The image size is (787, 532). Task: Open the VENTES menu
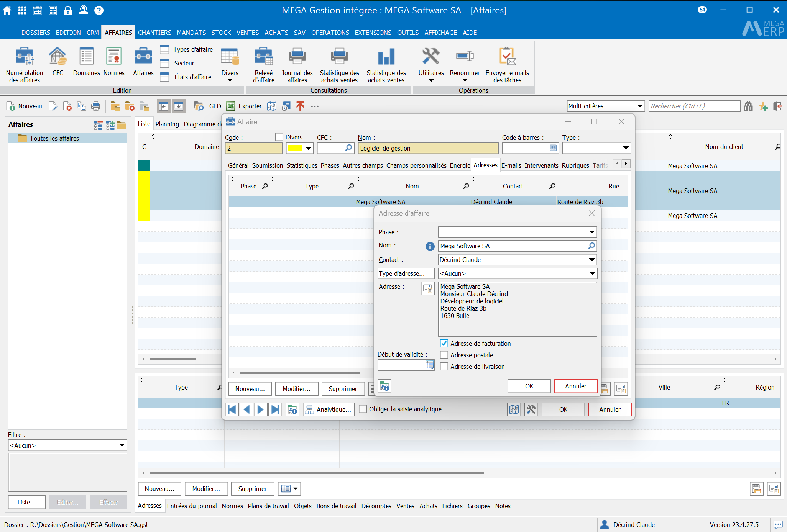[x=247, y=33]
